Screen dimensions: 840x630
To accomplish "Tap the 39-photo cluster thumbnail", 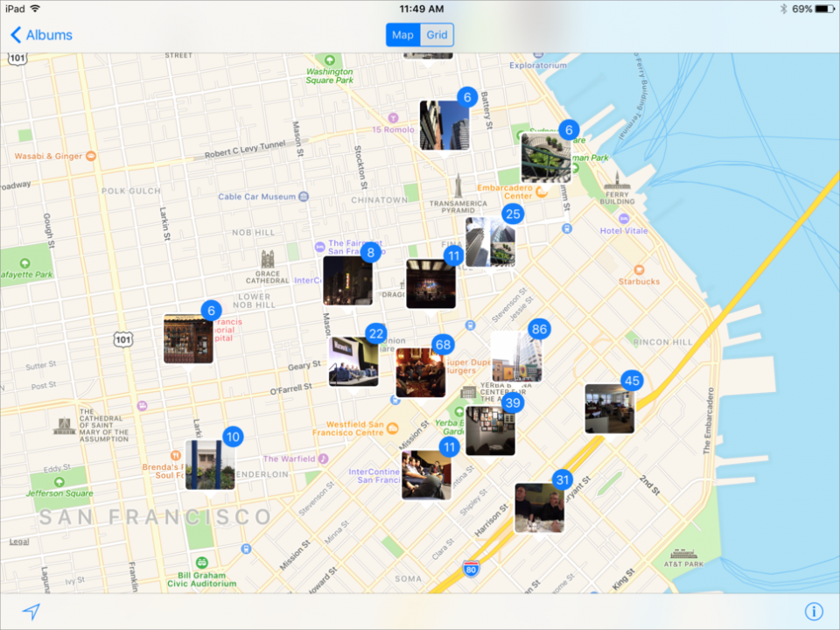I will tap(490, 430).
